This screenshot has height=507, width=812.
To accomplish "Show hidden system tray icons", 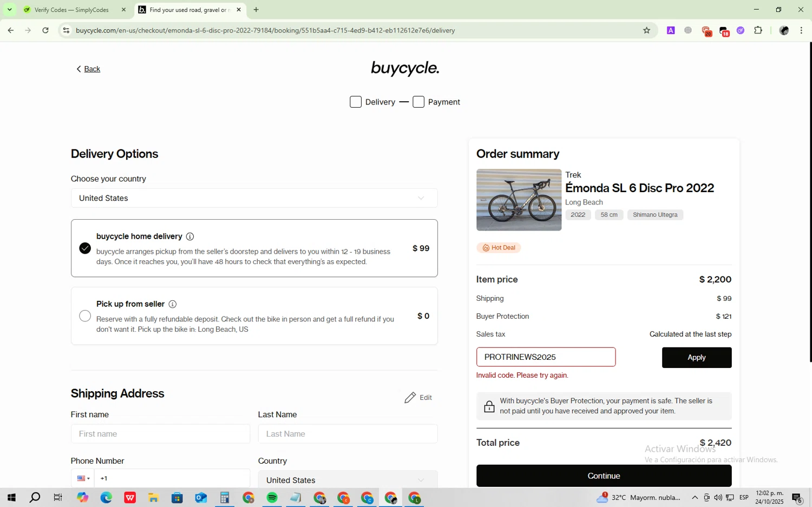I will point(695,498).
